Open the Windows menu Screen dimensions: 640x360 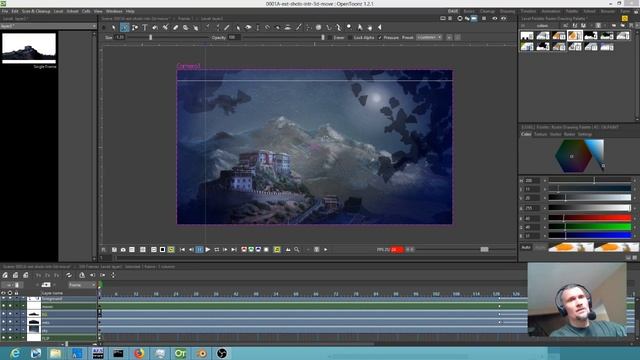(114, 11)
